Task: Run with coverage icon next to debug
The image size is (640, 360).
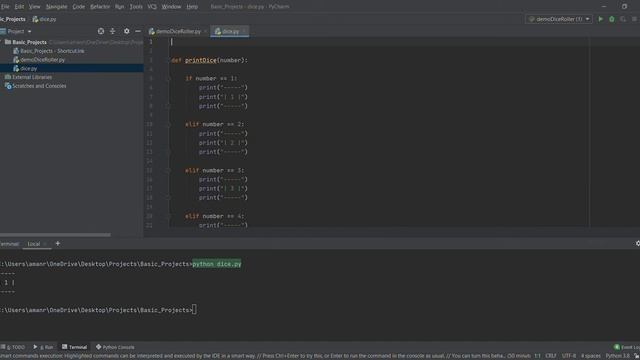Action: point(622,19)
